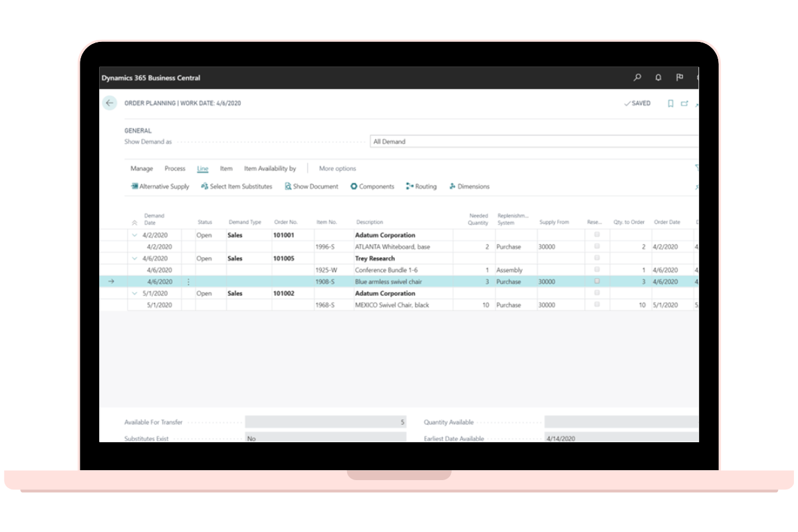Screen dimensions: 798x532
Task: Click the Select Item Substitutes label
Action: pos(241,187)
